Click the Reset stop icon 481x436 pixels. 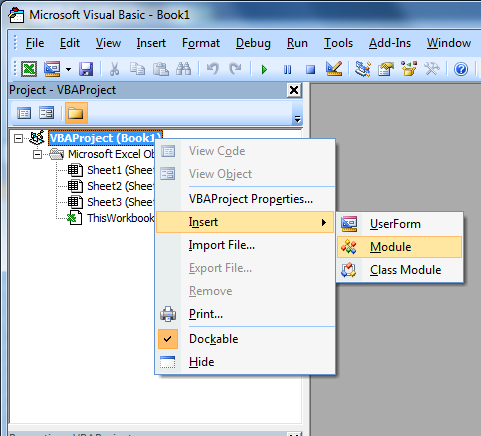(310, 70)
